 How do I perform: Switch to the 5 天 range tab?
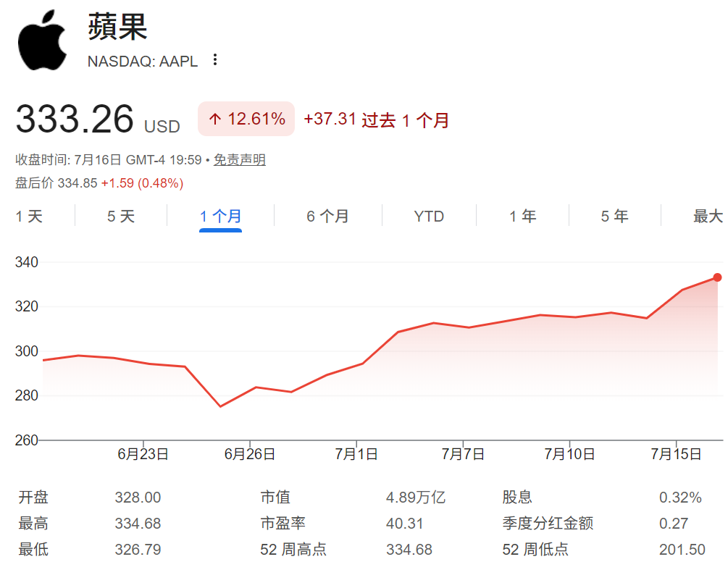pos(121,217)
